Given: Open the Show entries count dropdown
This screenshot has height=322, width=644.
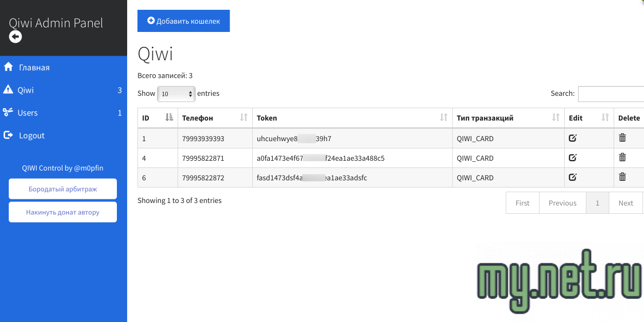Looking at the screenshot, I should tap(176, 94).
